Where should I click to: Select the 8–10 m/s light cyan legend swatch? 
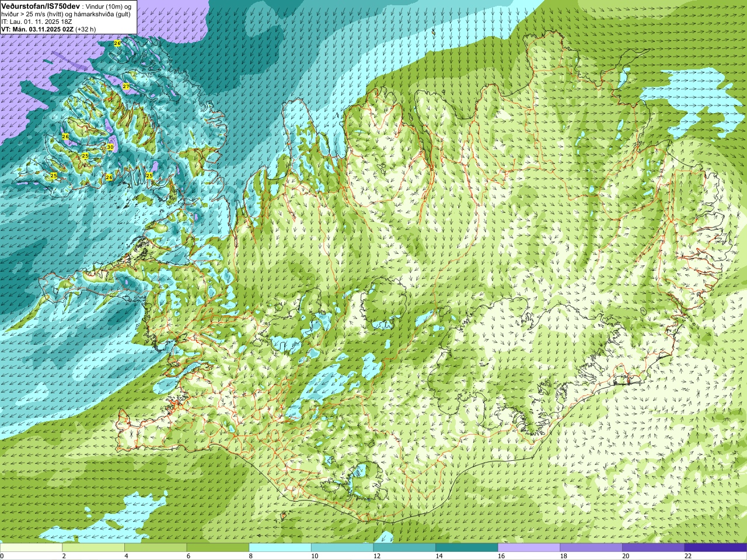(x=280, y=547)
